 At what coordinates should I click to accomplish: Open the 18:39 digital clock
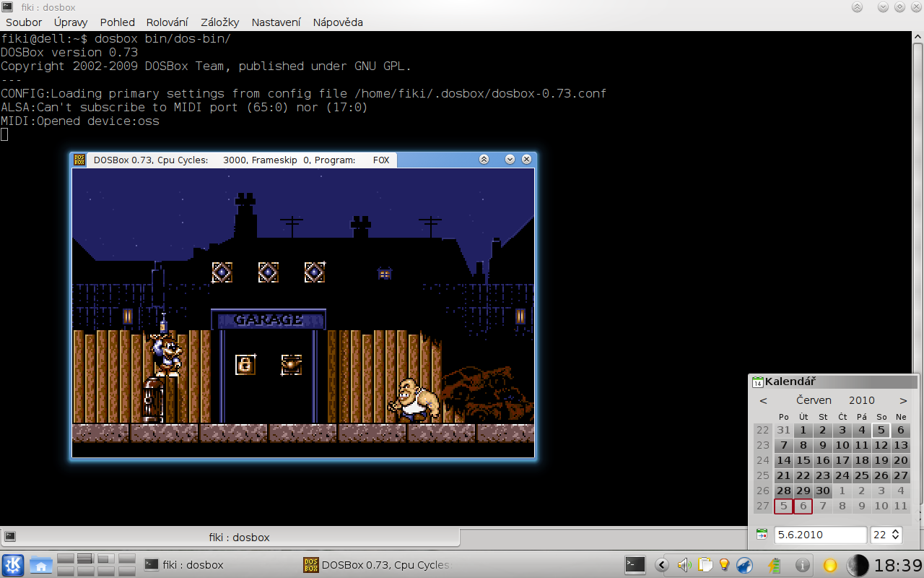897,565
